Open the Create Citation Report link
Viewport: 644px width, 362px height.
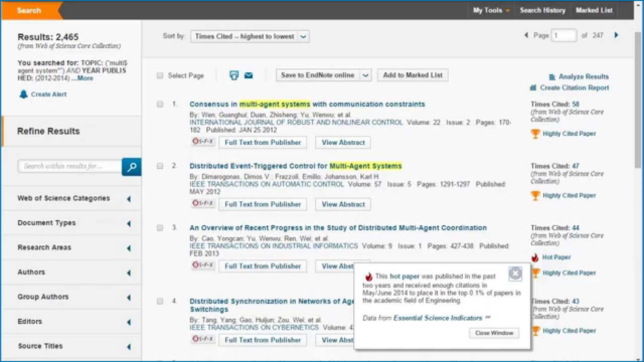pyautogui.click(x=574, y=88)
